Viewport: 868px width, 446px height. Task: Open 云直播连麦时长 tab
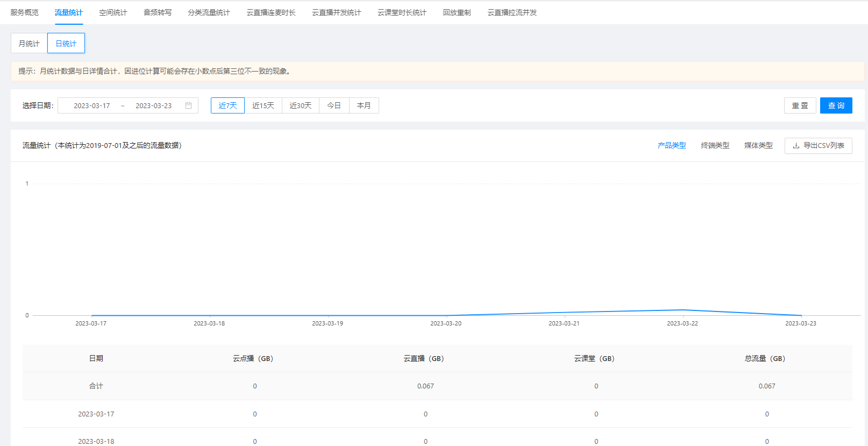tap(271, 12)
